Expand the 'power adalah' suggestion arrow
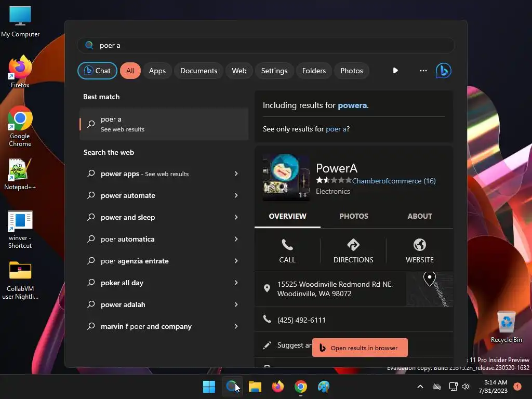The width and height of the screenshot is (532, 399). (x=236, y=304)
